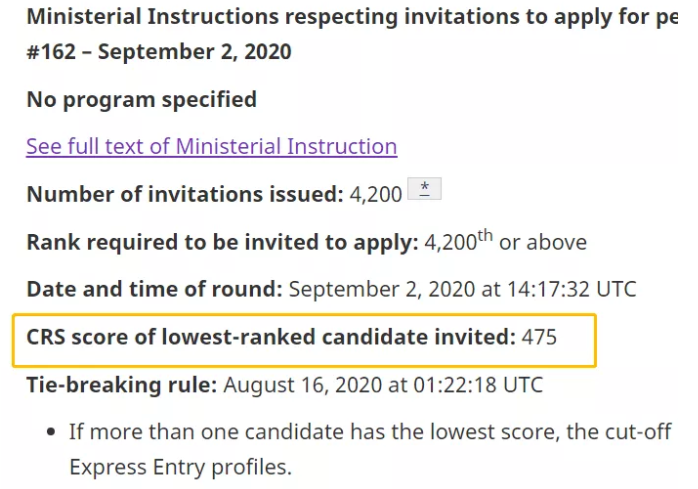Click the "Tie-breaking rule" label
Screen dimensions: 698x489
(121, 384)
